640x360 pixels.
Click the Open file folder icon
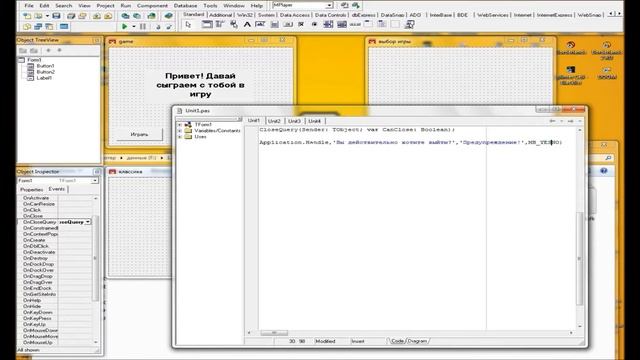tap(38, 16)
